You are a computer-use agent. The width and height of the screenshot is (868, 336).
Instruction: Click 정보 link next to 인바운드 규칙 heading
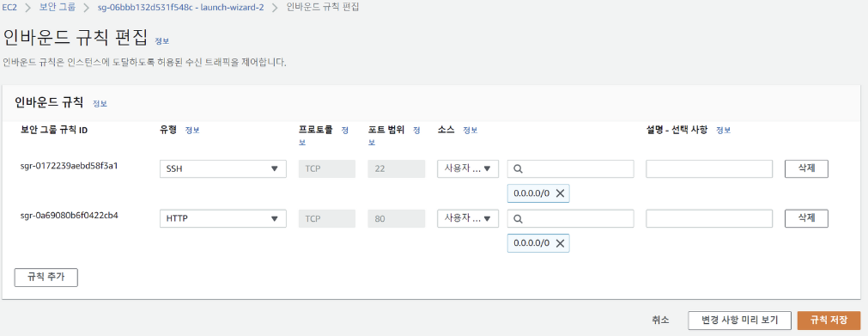pyautogui.click(x=100, y=104)
